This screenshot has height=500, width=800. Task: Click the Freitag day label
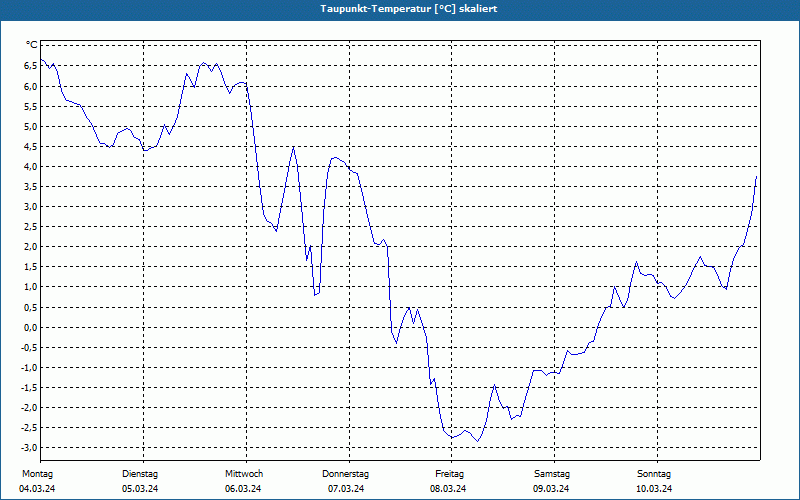pyautogui.click(x=449, y=474)
